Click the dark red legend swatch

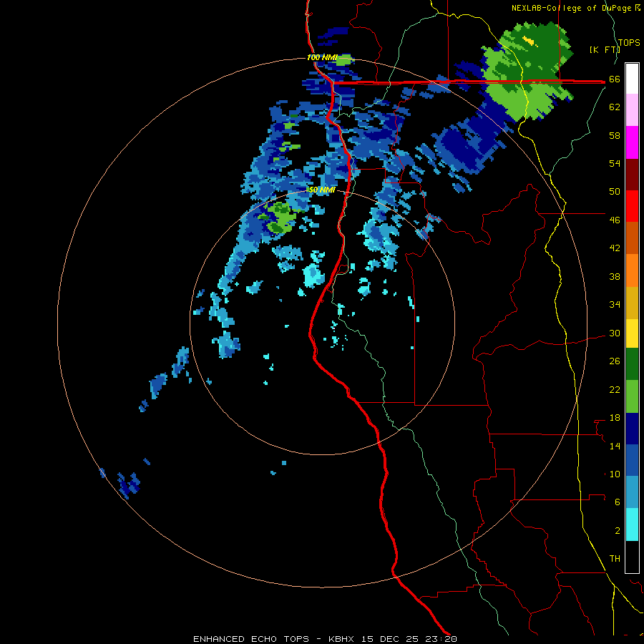[632, 174]
